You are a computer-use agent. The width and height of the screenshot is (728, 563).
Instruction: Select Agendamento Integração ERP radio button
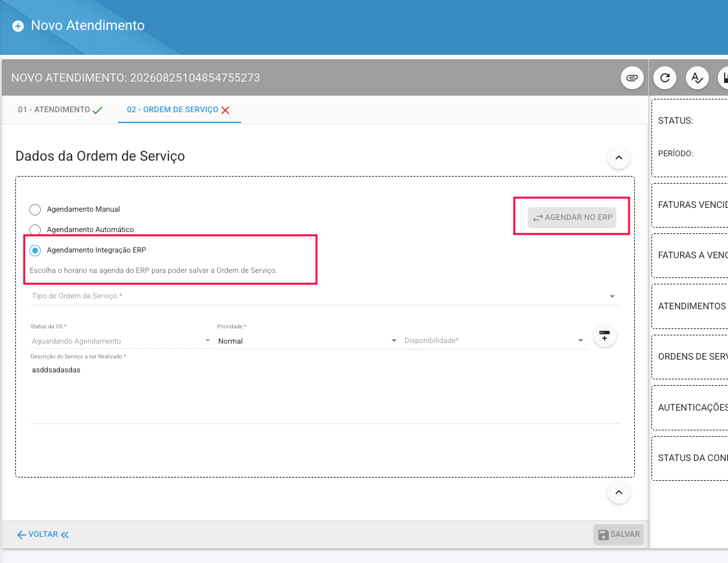[x=35, y=251]
